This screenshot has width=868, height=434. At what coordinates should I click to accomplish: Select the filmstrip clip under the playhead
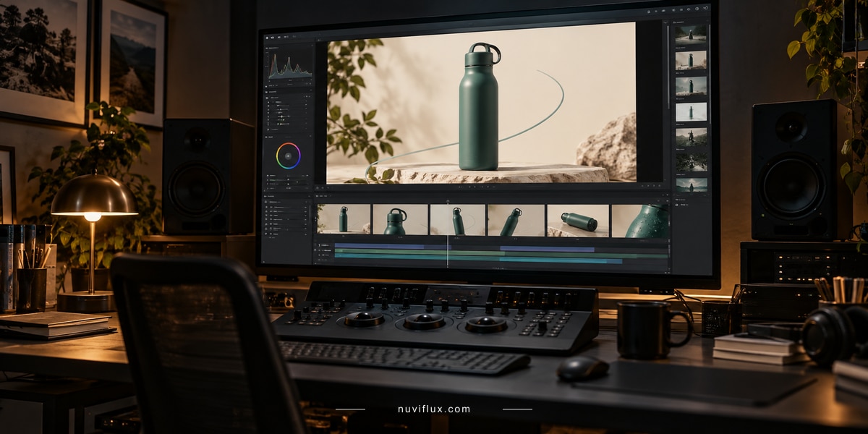457,219
